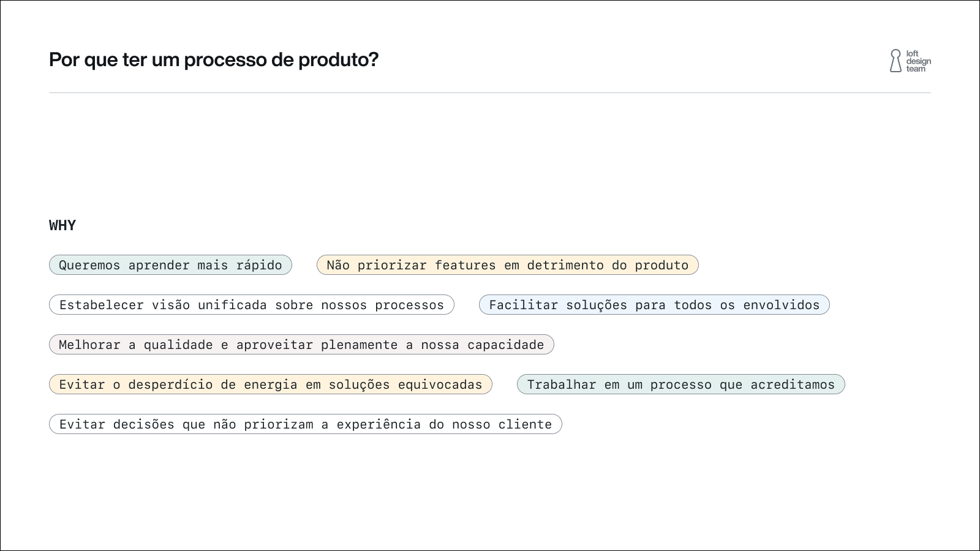980x551 pixels.
Task: Click the 'Evitar decisões' tag
Action: (305, 424)
